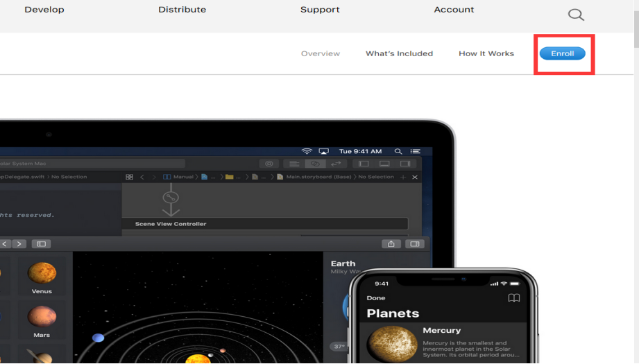Click the forward arrow button in planets window
Screen dimensions: 639x364
(x=19, y=244)
